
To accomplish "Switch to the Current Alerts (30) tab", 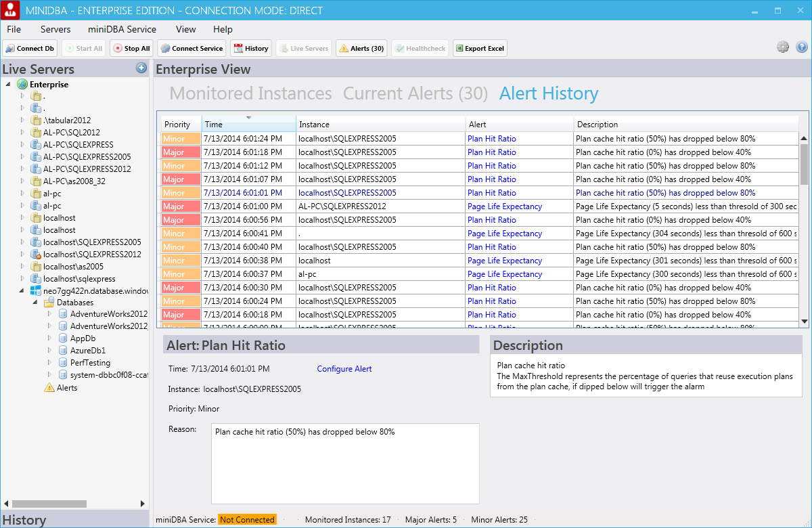I will [415, 93].
